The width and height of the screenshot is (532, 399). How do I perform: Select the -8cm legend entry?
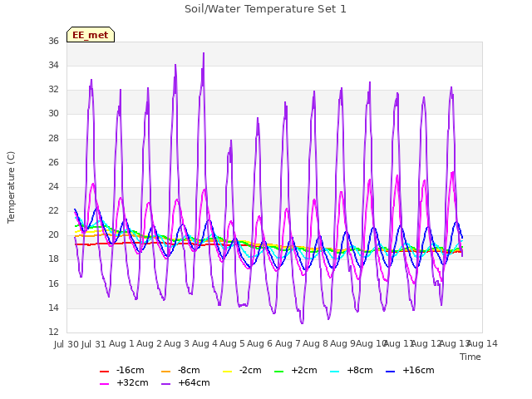[180, 370]
